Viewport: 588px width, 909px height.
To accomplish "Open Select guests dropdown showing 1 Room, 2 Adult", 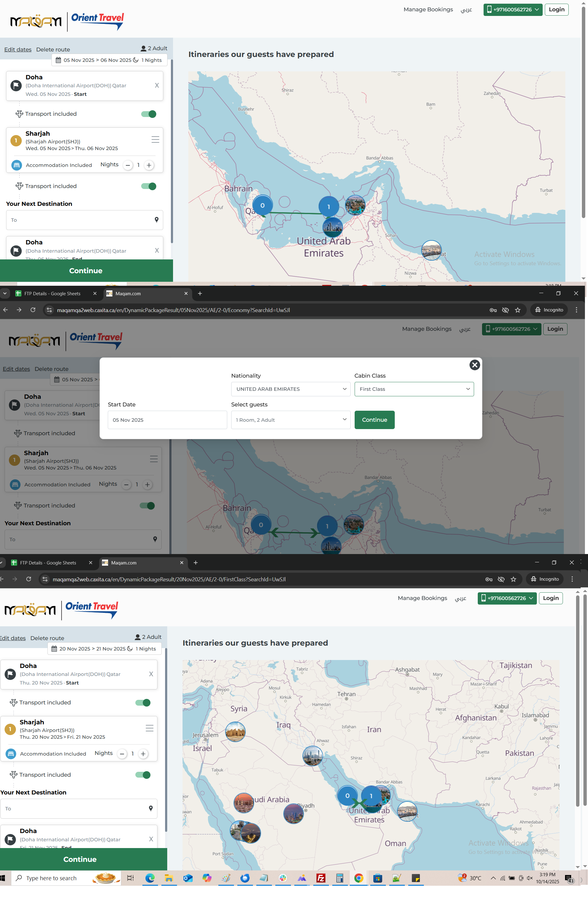I will point(291,420).
